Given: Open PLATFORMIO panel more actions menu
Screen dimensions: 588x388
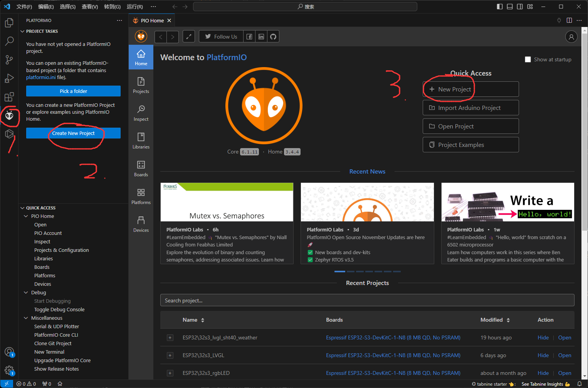Looking at the screenshot, I should [119, 20].
